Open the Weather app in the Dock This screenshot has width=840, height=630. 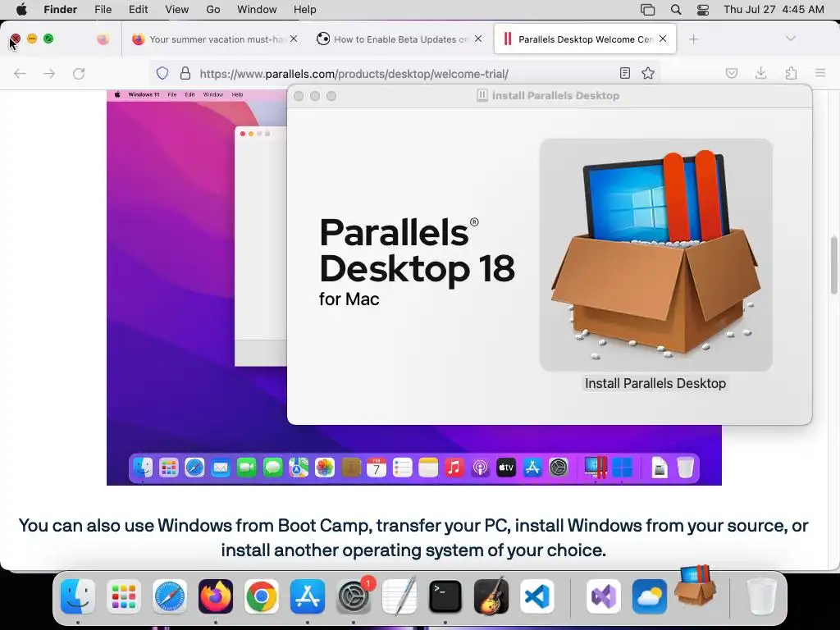tap(650, 596)
